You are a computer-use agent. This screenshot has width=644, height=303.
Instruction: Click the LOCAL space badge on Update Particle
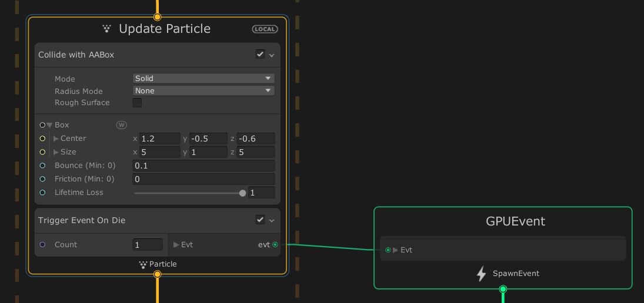(x=265, y=29)
